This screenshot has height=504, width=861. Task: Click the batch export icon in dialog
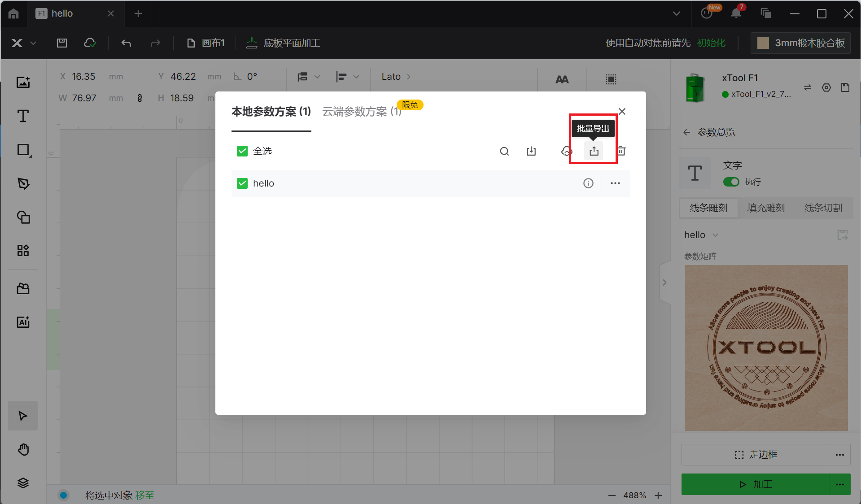pyautogui.click(x=594, y=151)
